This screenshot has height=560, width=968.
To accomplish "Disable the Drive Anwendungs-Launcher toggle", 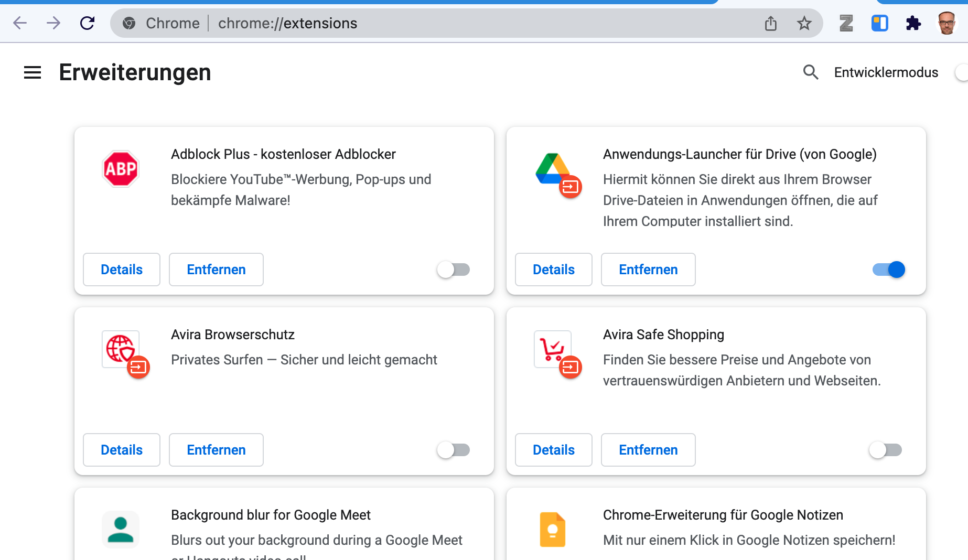I will [889, 270].
